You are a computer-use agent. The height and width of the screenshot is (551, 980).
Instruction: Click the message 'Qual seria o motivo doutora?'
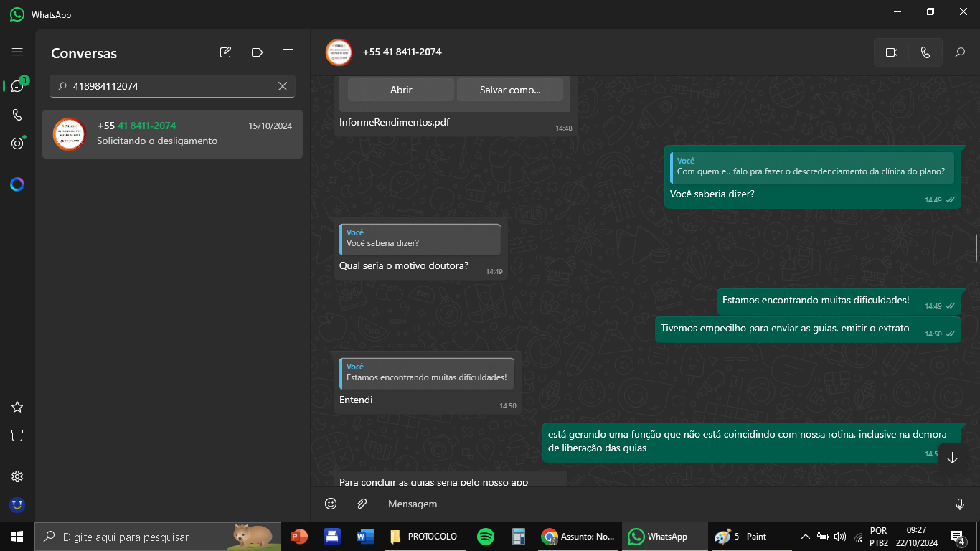coord(404,265)
